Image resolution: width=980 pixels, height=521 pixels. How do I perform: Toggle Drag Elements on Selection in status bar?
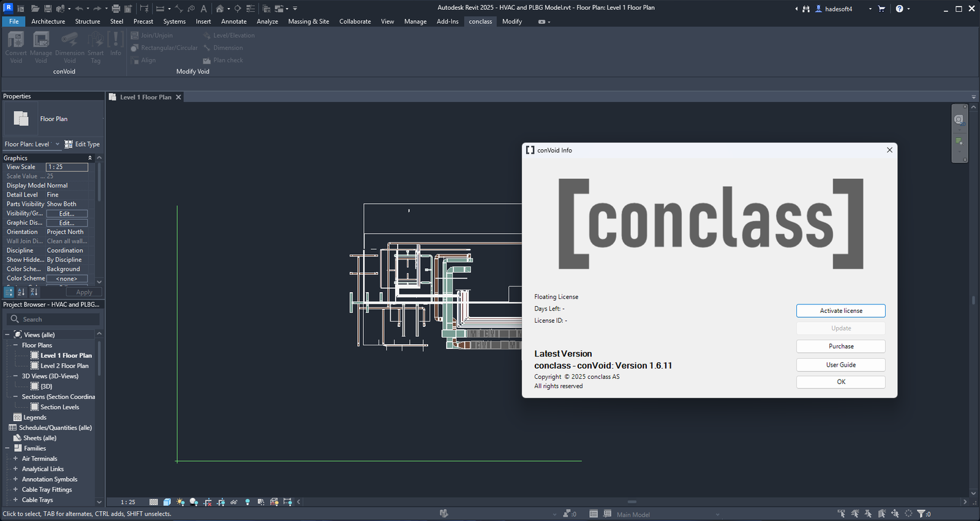click(895, 514)
